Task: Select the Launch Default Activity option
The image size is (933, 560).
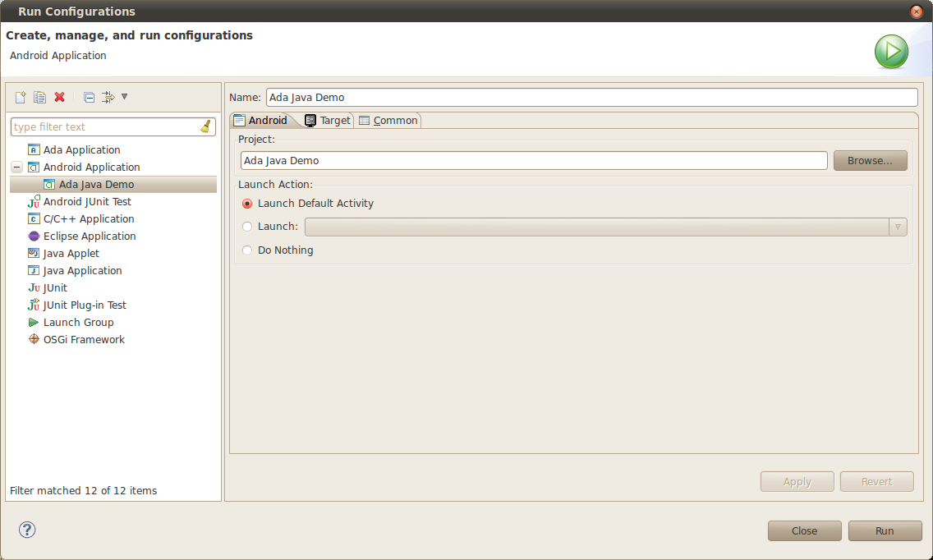Action: coord(247,203)
